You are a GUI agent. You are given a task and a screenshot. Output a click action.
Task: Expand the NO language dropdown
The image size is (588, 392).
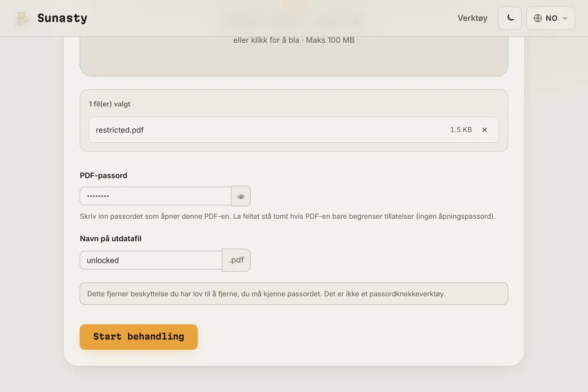pos(550,18)
